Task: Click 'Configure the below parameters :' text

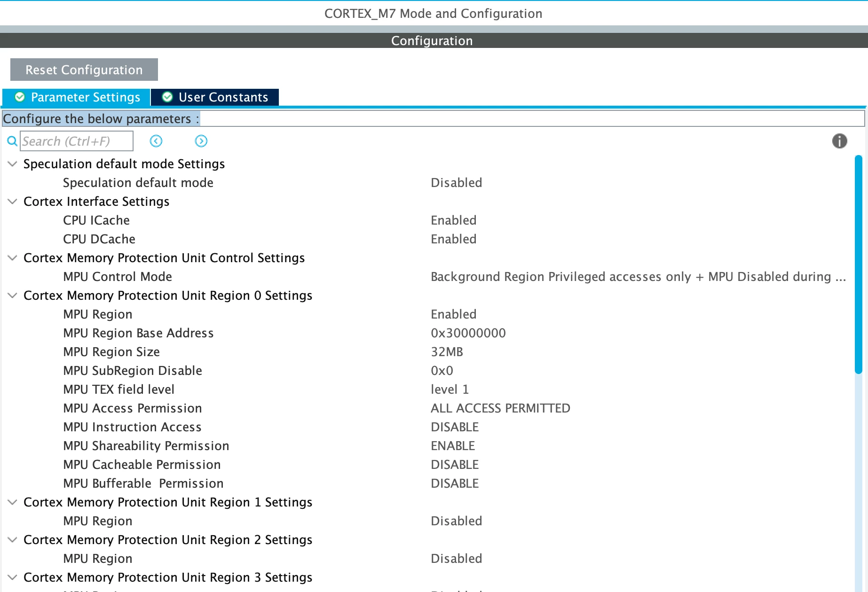Action: 101,118
